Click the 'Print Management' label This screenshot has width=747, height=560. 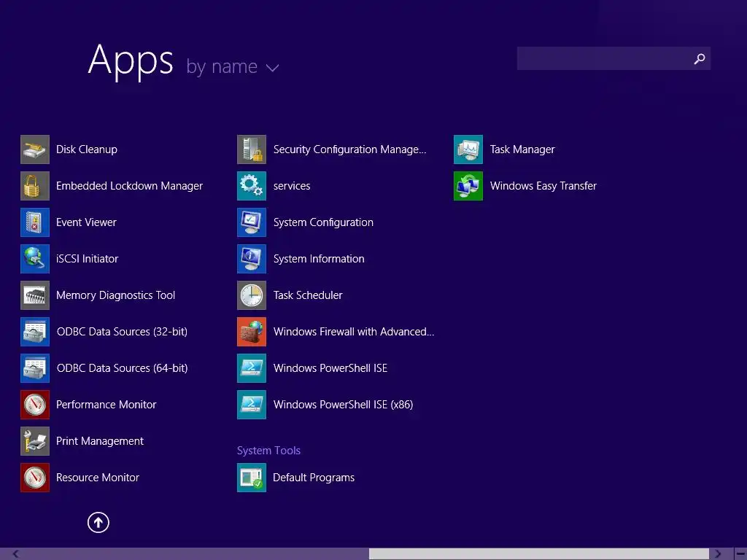tap(99, 441)
